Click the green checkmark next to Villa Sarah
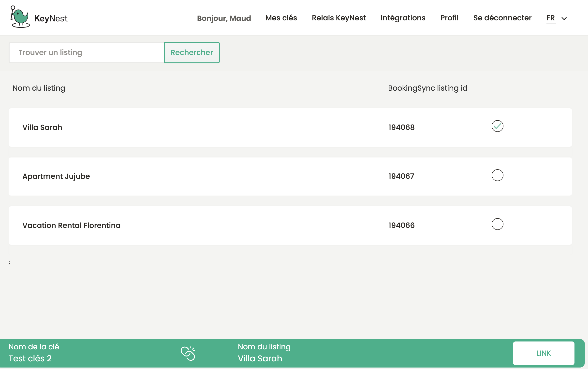This screenshot has width=588, height=369. pyautogui.click(x=498, y=126)
